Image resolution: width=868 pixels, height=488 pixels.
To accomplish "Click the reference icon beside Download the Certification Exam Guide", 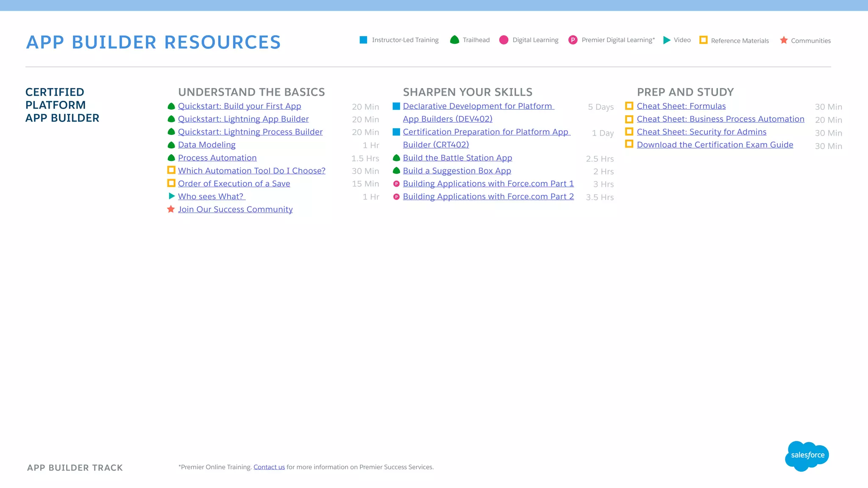I will 629,144.
